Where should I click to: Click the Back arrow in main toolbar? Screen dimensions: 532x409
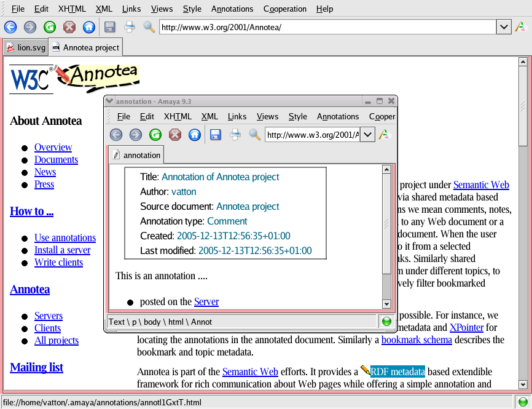tap(10, 27)
